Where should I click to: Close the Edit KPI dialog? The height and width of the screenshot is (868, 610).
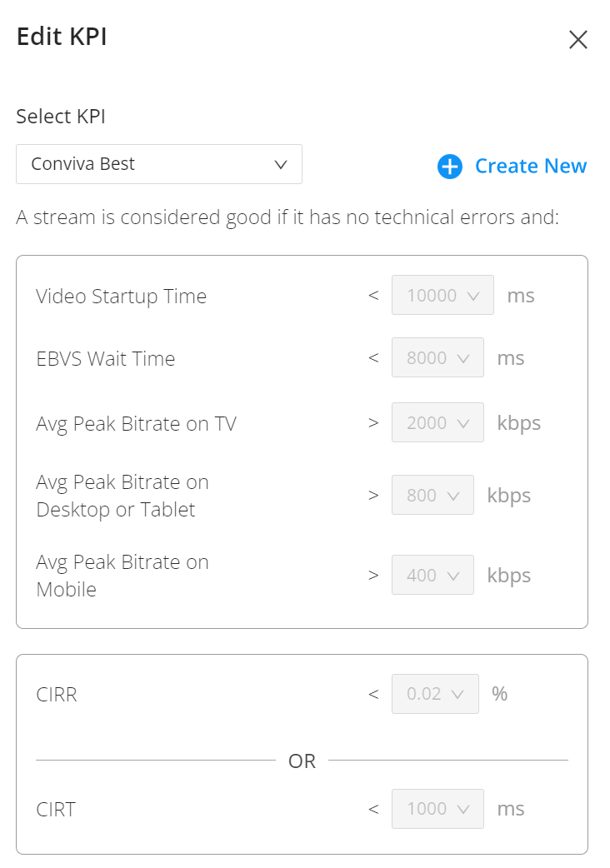[577, 39]
